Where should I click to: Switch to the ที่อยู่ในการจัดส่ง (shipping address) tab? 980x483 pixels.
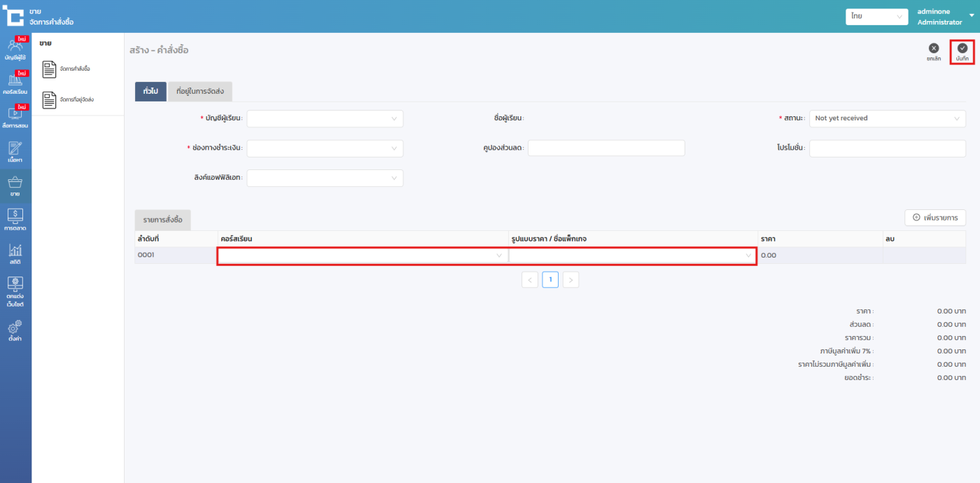tap(200, 92)
